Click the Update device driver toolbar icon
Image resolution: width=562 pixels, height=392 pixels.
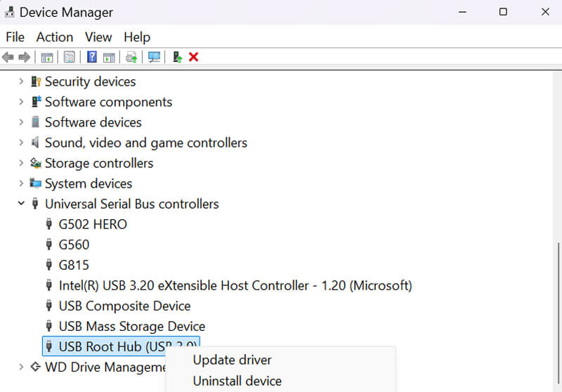[131, 58]
